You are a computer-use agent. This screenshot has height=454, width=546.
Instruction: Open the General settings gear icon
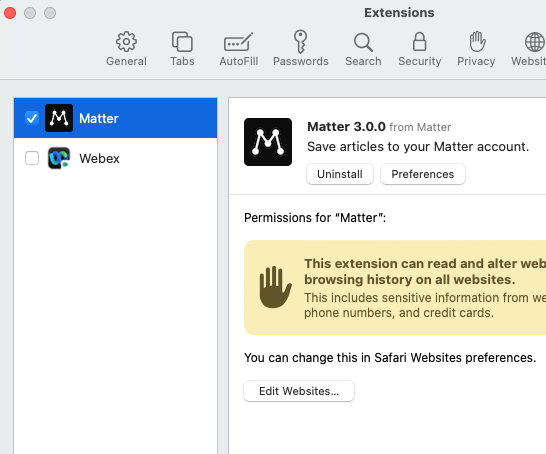pyautogui.click(x=126, y=42)
